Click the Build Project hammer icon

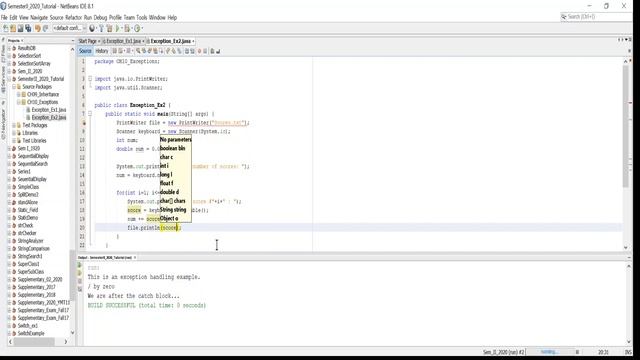(x=102, y=28)
